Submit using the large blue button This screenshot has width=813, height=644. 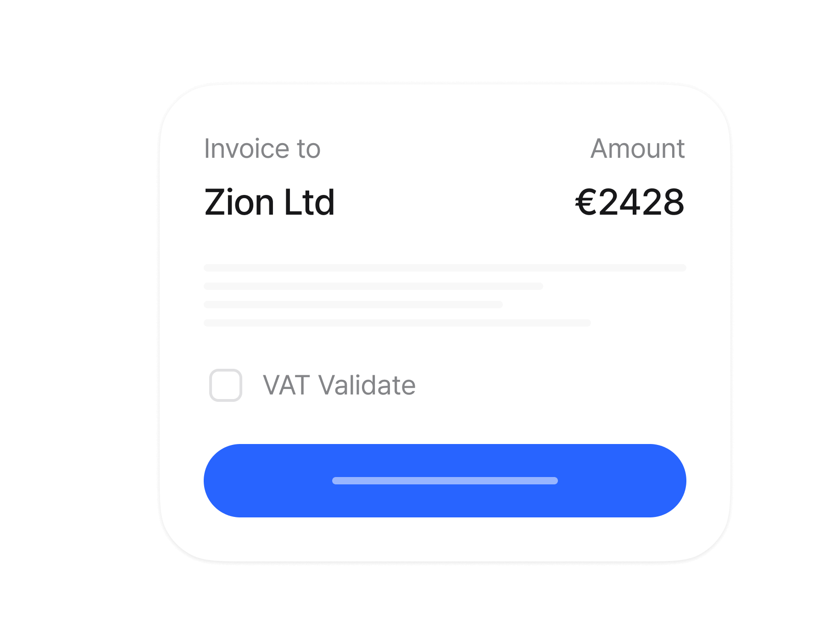click(x=445, y=481)
